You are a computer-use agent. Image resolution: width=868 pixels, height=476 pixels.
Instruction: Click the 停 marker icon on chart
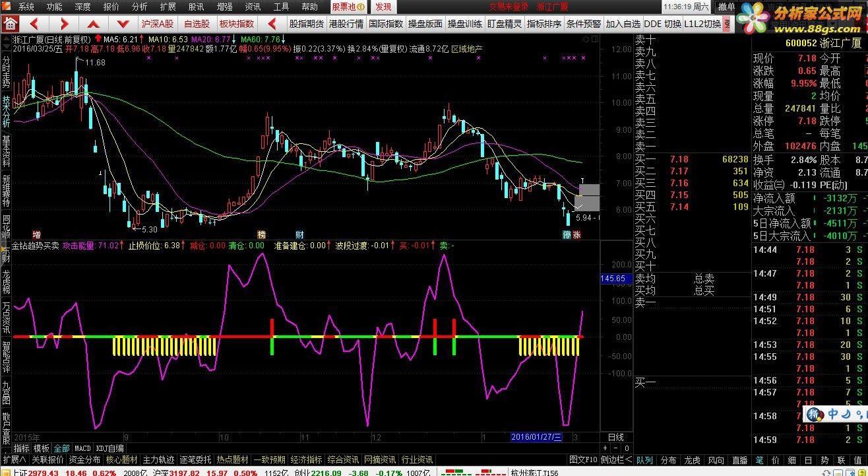pyautogui.click(x=567, y=234)
